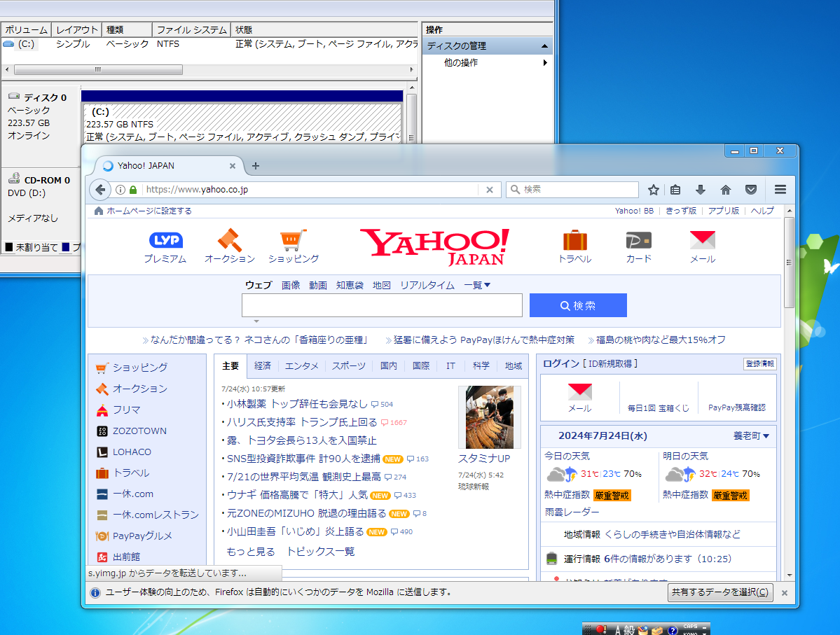
Task: Focus the Yahoo search text box
Action: point(382,305)
